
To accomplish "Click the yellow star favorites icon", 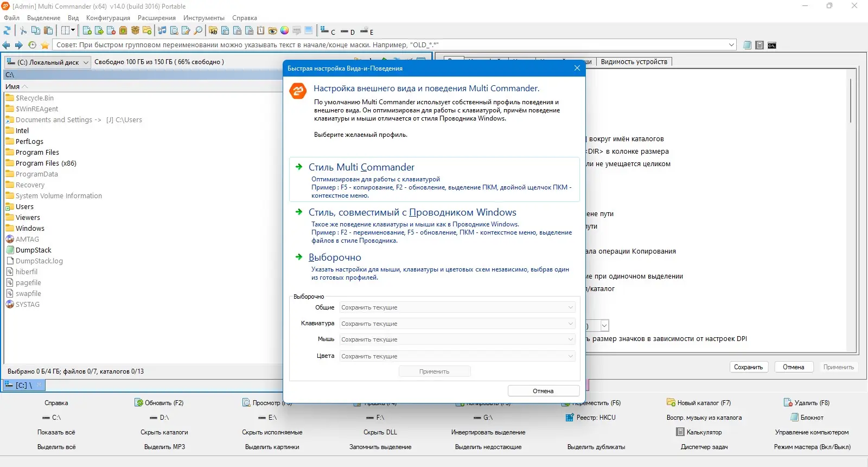I will (x=45, y=45).
